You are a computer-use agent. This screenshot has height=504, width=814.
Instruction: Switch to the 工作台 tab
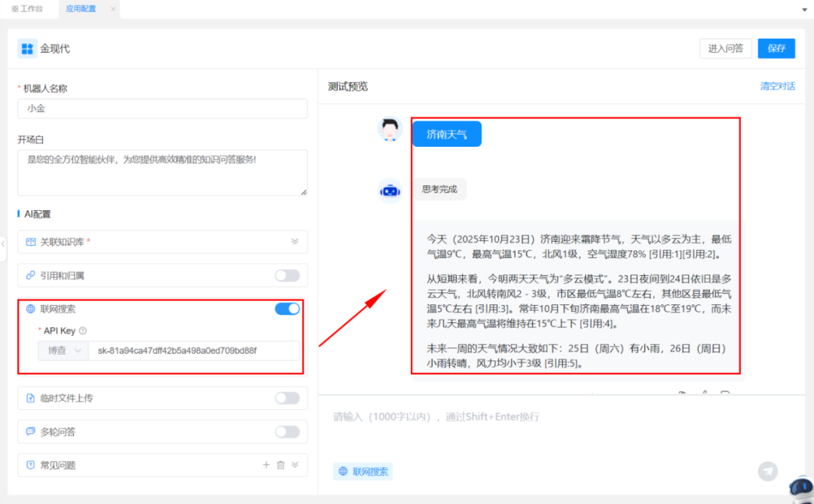tap(28, 9)
